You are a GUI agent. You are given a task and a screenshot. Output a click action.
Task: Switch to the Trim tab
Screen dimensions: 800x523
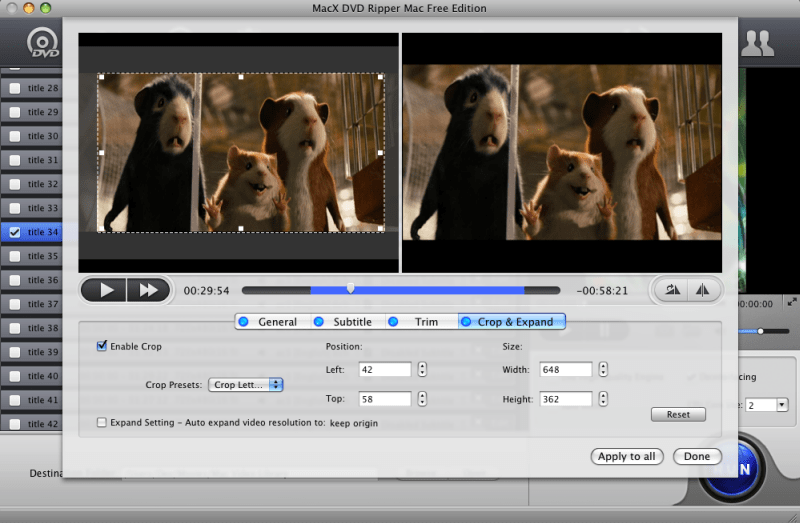tap(421, 322)
